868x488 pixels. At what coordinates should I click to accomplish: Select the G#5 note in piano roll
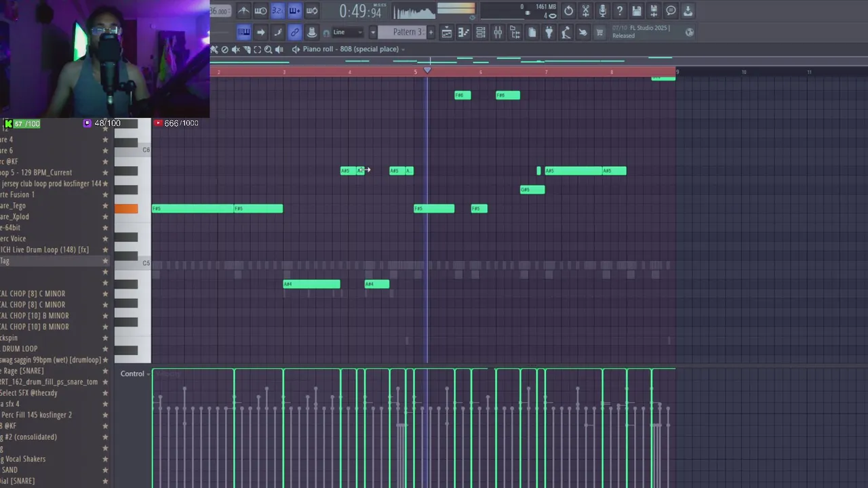click(532, 190)
